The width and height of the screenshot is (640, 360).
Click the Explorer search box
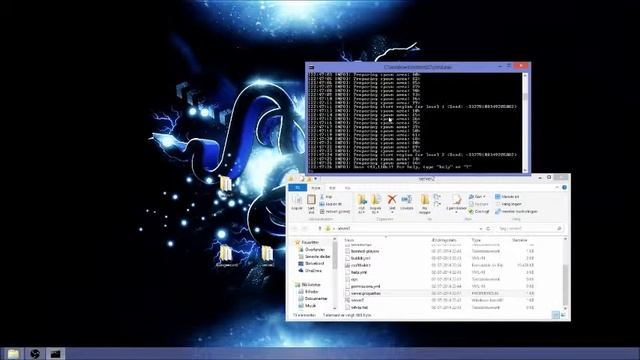point(530,229)
